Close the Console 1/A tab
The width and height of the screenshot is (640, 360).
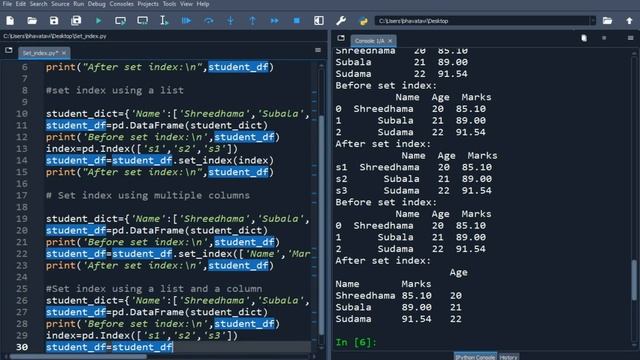(390, 41)
